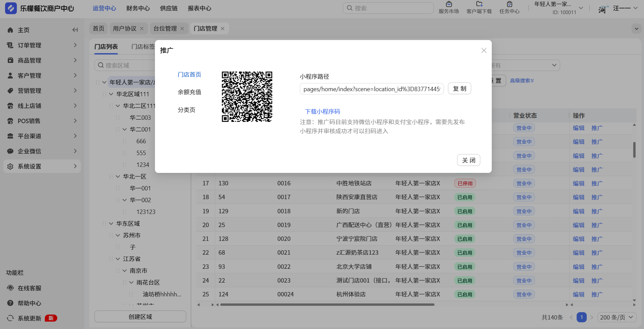Viewport: 644px width, 329px height.
Task: Click the 商品管理 icon in sidebar
Action: (10, 60)
